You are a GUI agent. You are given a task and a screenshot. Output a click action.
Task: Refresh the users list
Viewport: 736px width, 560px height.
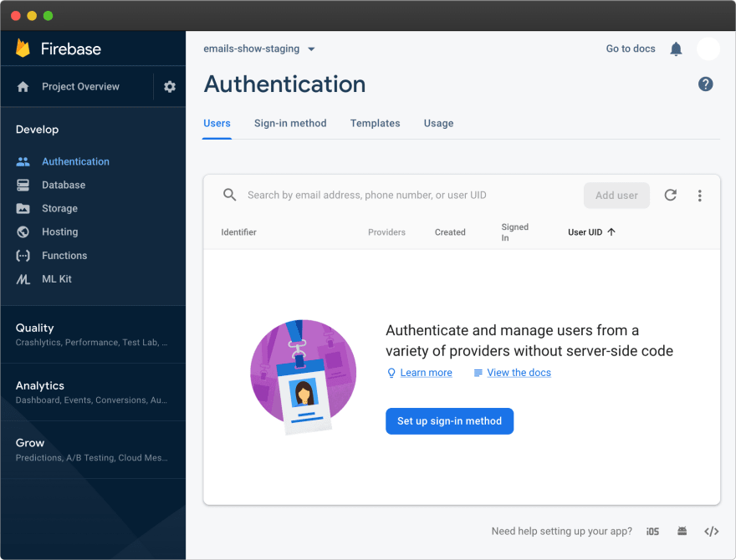670,195
